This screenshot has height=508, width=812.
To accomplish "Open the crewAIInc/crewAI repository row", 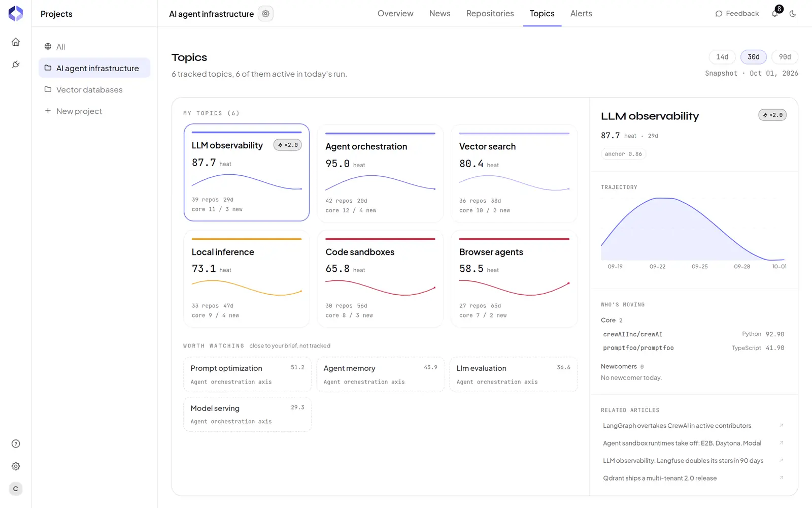I will pyautogui.click(x=693, y=334).
